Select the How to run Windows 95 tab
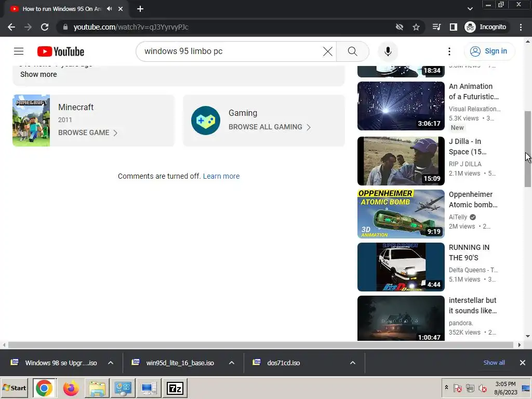This screenshot has height=399, width=532. pos(62,9)
